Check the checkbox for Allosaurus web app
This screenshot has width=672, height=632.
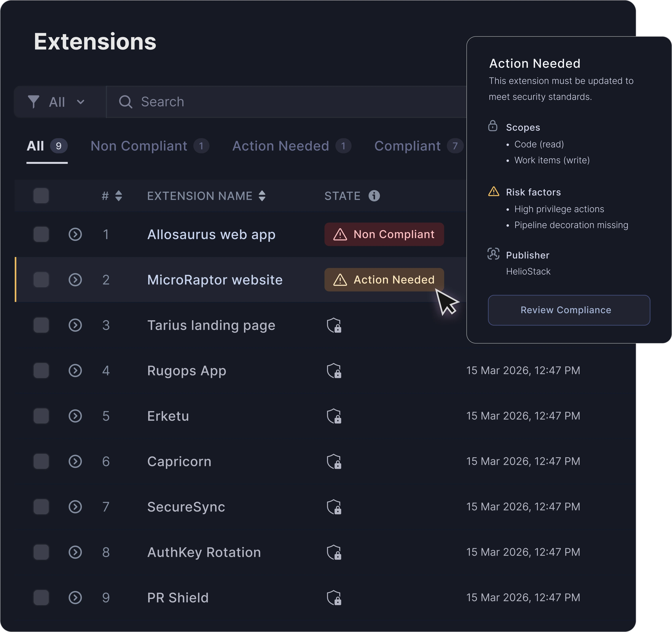(41, 234)
